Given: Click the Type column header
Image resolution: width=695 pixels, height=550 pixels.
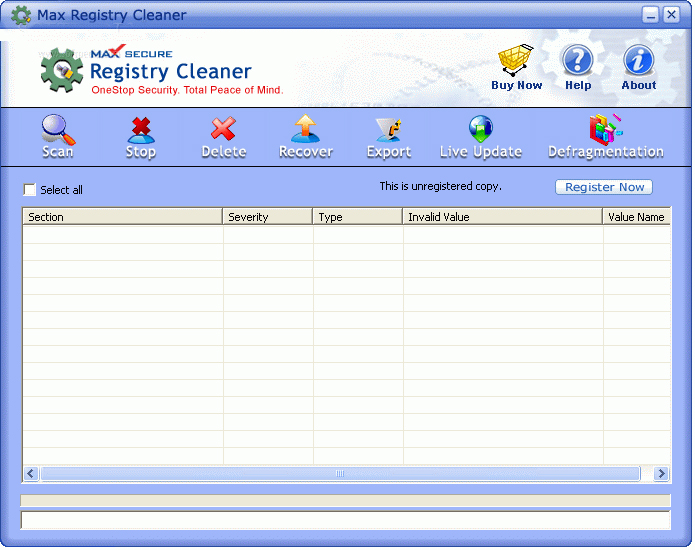Looking at the screenshot, I should (x=357, y=217).
